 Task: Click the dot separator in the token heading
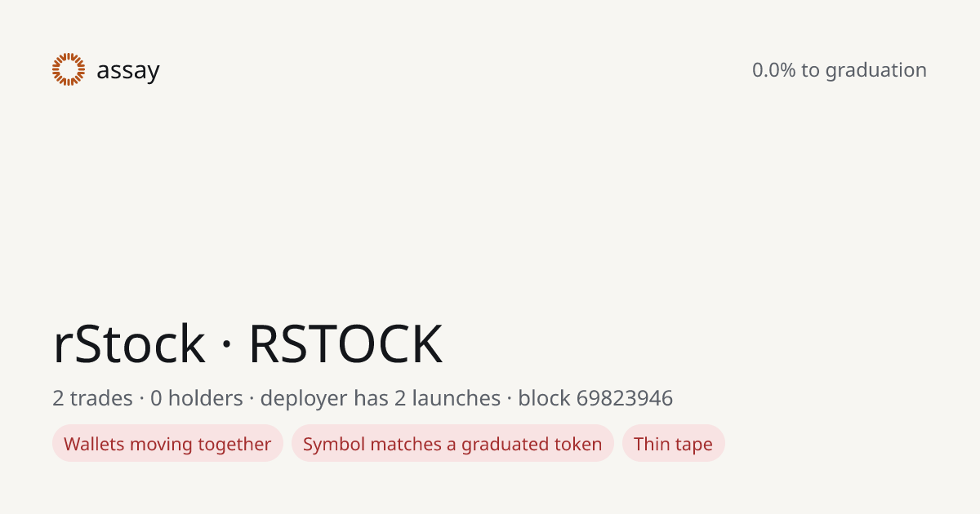227,346
